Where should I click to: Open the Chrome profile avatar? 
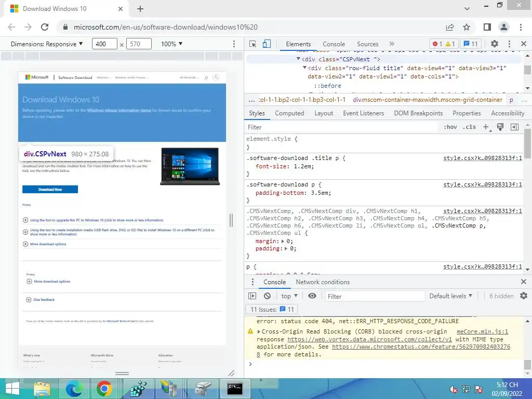[x=504, y=27]
